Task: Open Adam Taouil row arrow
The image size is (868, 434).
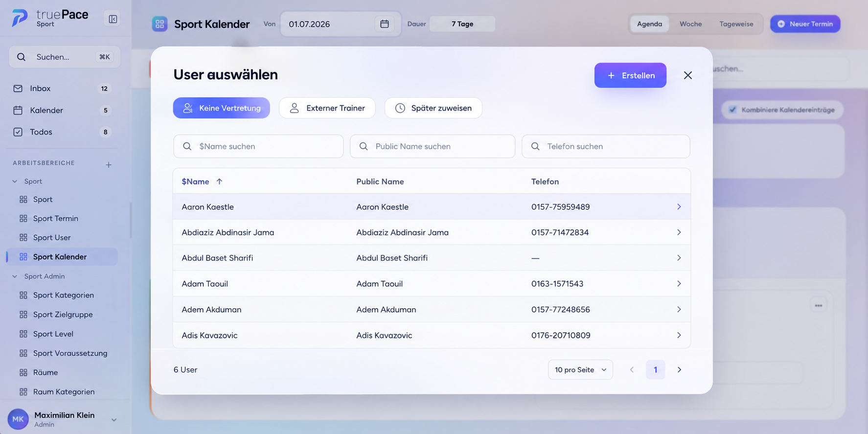Action: coord(679,284)
